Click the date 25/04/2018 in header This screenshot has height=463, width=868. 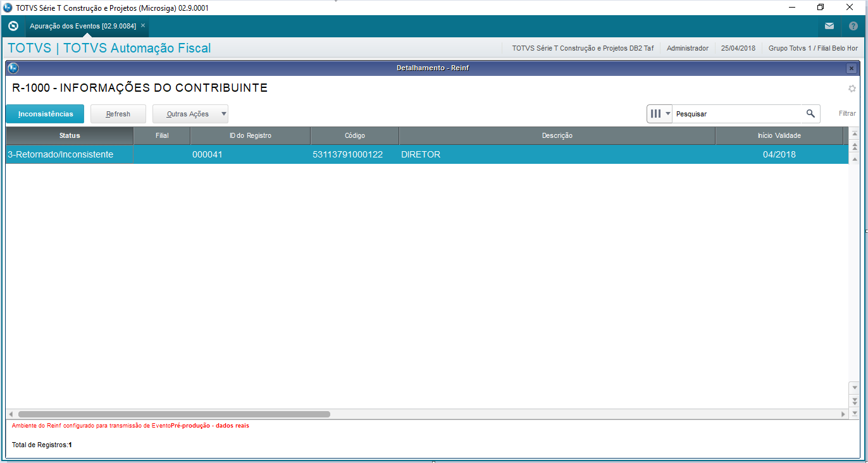click(x=738, y=48)
